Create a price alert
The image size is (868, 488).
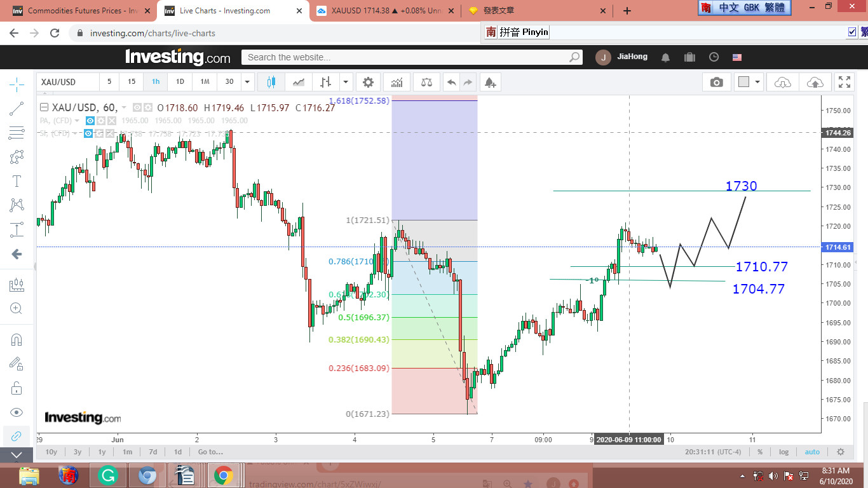tap(490, 82)
